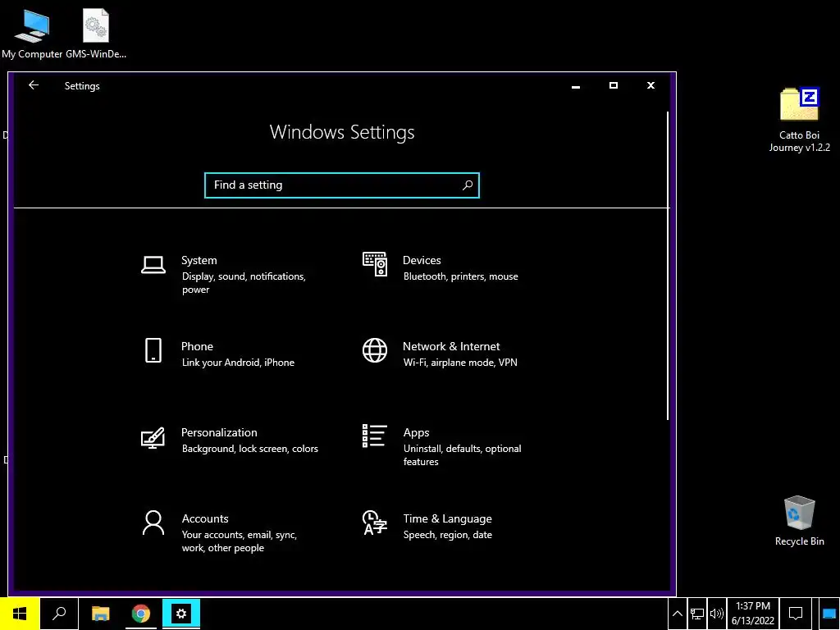Click "Bluetooth, printers, mouse" description
The image size is (840, 630).
tap(461, 276)
